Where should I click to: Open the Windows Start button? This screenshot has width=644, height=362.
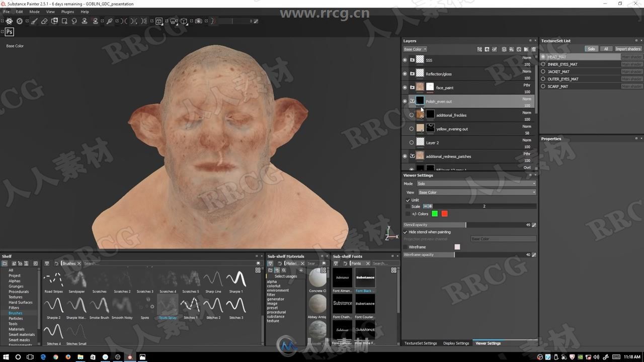pyautogui.click(x=6, y=357)
